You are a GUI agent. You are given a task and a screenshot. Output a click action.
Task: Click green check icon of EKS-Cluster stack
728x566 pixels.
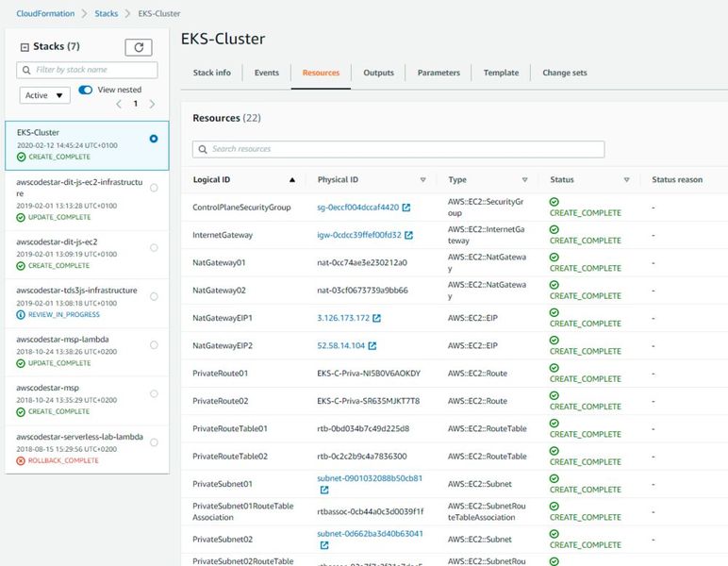(x=22, y=157)
